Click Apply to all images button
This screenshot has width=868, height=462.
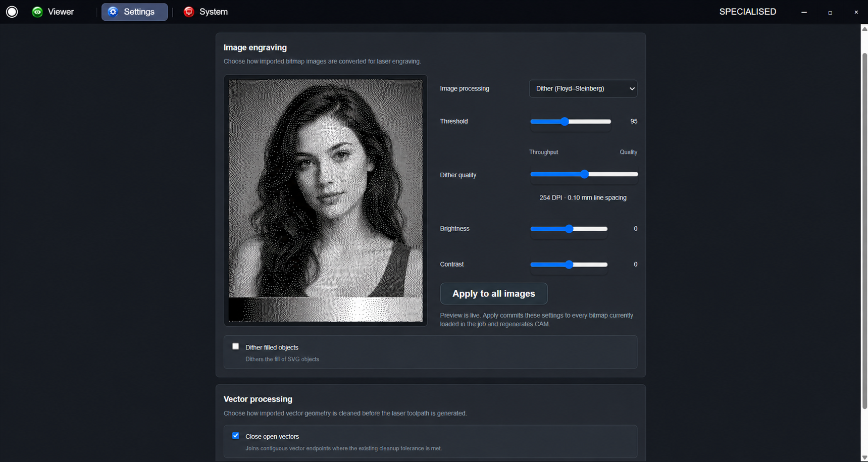tap(493, 293)
